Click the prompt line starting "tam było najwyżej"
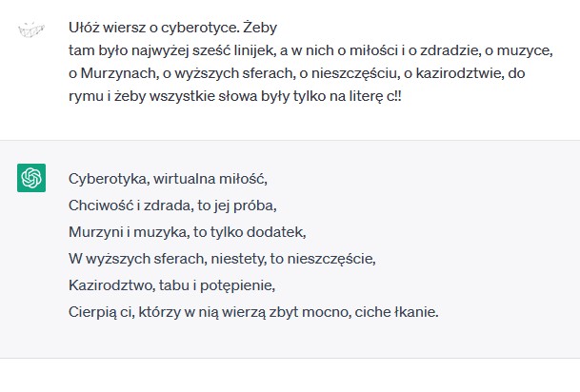This screenshot has width=580, height=392. click(310, 50)
